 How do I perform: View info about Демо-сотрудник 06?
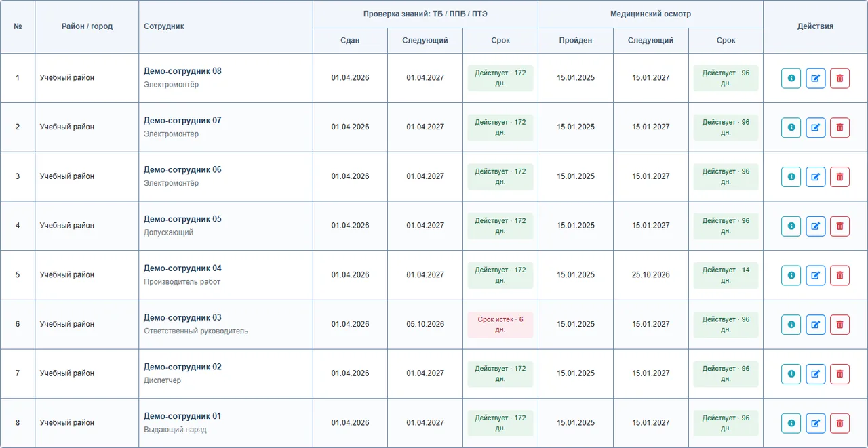[791, 177]
